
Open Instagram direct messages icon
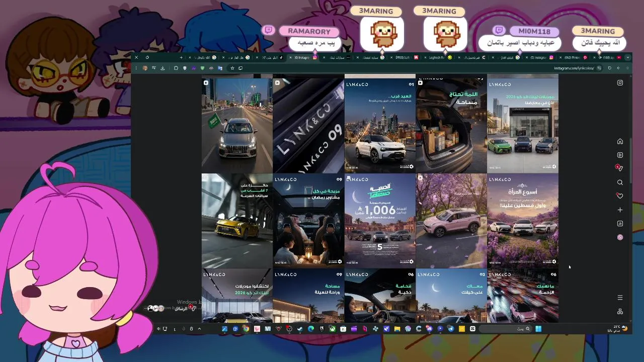[620, 168]
